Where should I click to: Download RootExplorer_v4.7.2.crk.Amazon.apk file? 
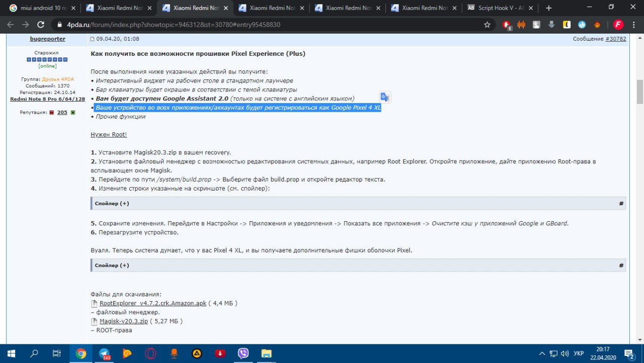tap(153, 303)
